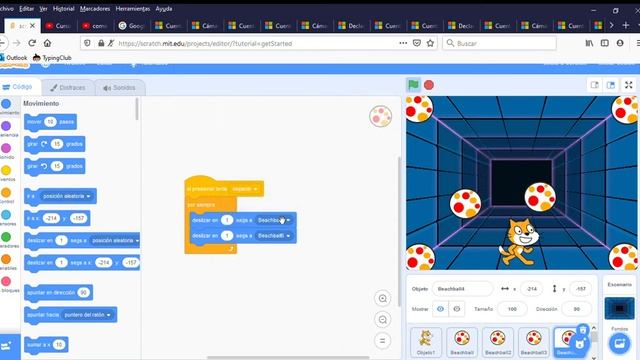
Task: Click the apuntar en dirección 90 block
Action: point(58,292)
